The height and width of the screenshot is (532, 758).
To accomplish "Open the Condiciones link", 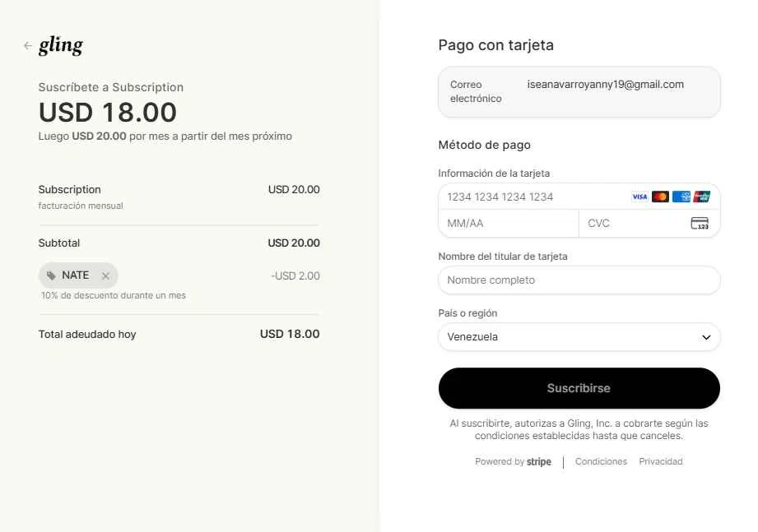I will click(x=601, y=461).
